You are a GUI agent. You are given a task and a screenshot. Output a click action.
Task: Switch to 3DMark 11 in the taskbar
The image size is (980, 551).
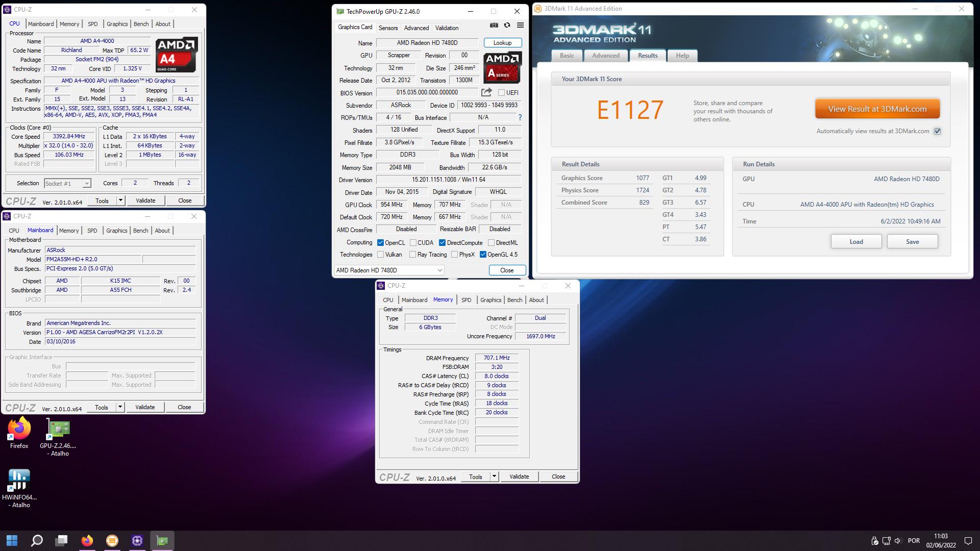tap(112, 540)
